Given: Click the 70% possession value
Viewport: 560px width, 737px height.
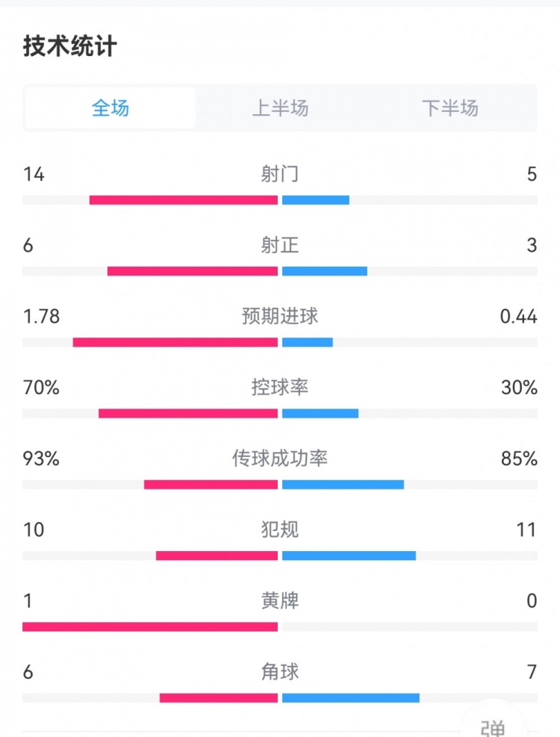Looking at the screenshot, I should click(41, 388).
